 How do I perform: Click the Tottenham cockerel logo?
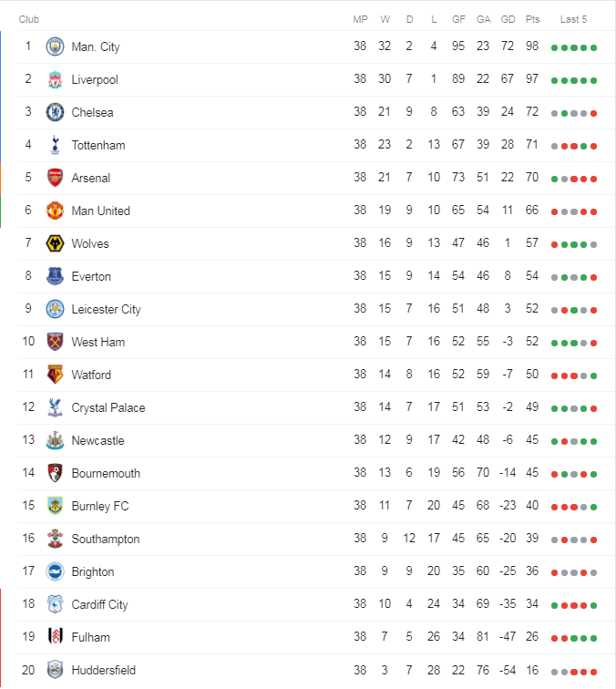[56, 145]
